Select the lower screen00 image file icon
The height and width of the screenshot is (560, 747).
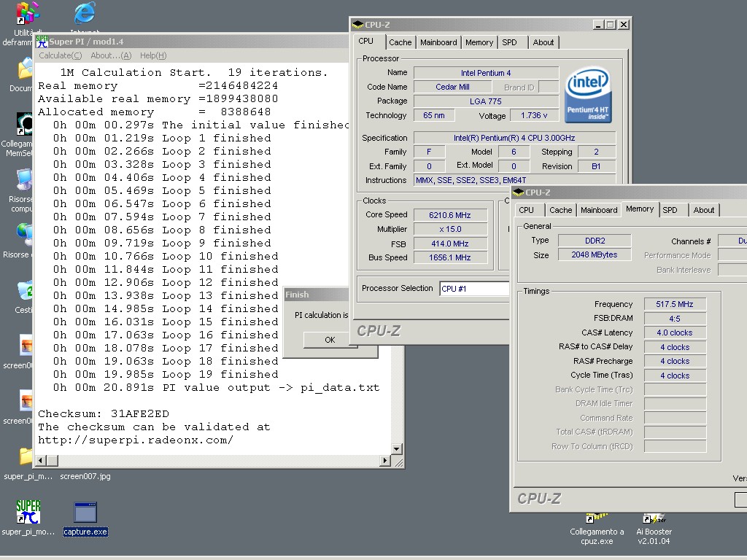click(26, 401)
